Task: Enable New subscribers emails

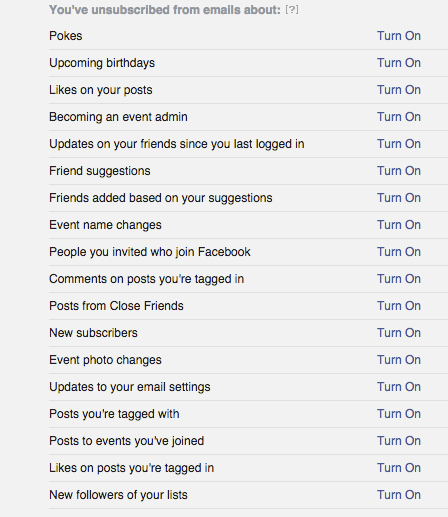Action: coord(399,333)
